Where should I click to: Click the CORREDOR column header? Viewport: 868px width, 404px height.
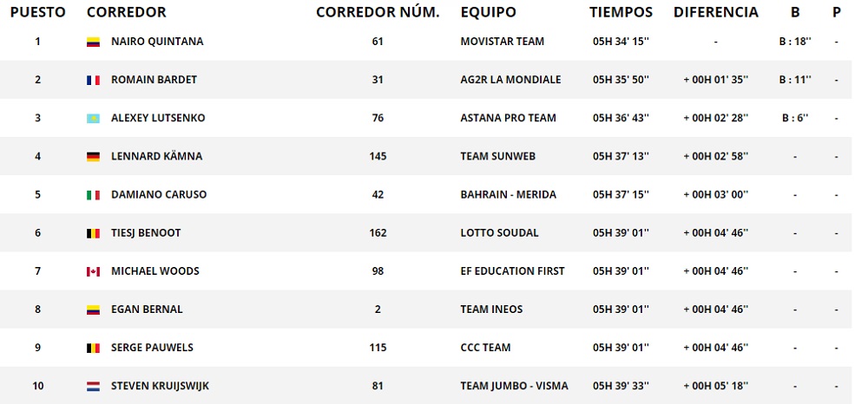point(127,12)
